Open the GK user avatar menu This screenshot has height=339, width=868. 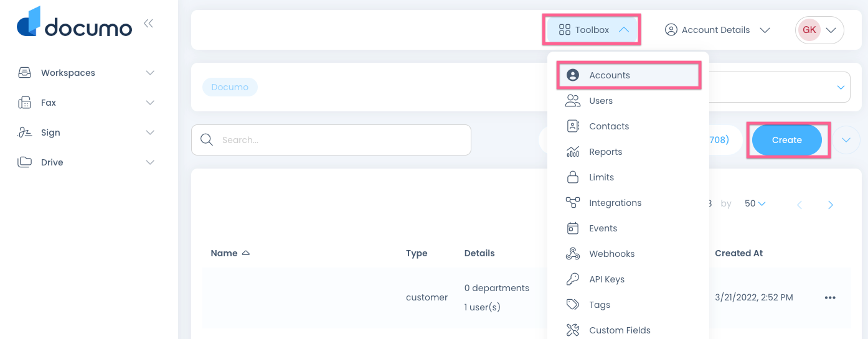[819, 30]
